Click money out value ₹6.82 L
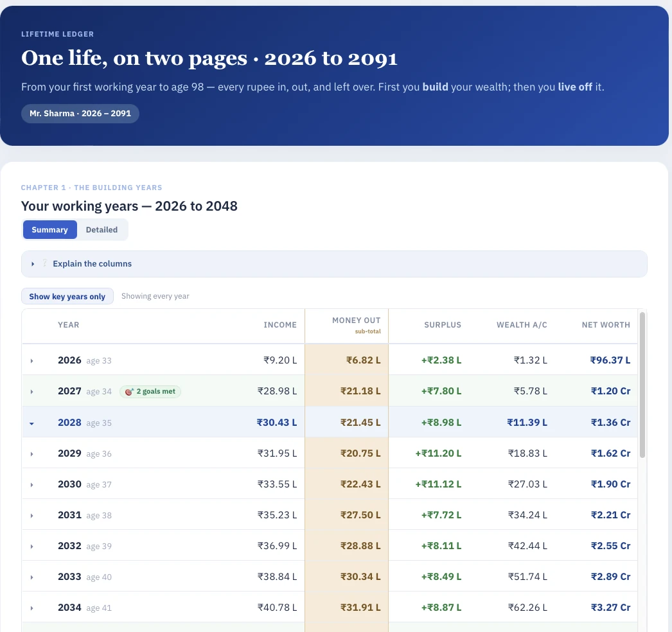 [x=364, y=360]
